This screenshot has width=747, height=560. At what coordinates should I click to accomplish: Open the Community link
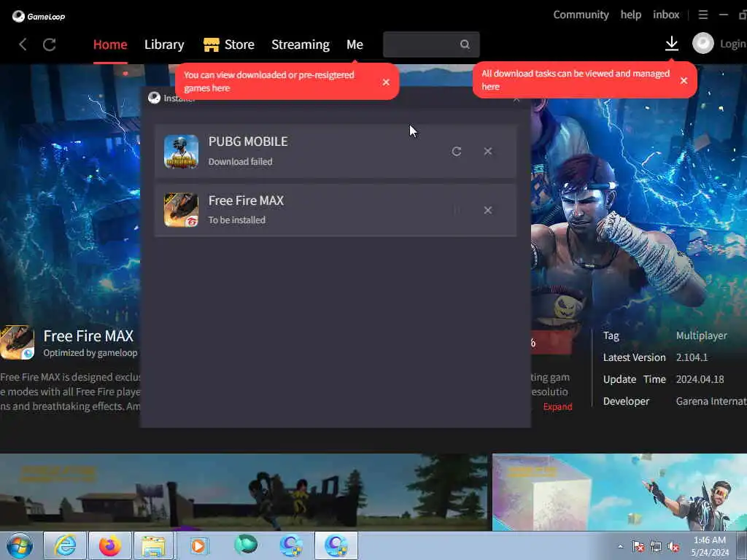(581, 15)
